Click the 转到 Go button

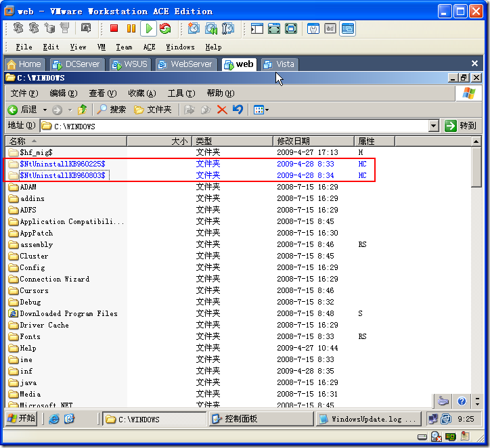coord(460,126)
